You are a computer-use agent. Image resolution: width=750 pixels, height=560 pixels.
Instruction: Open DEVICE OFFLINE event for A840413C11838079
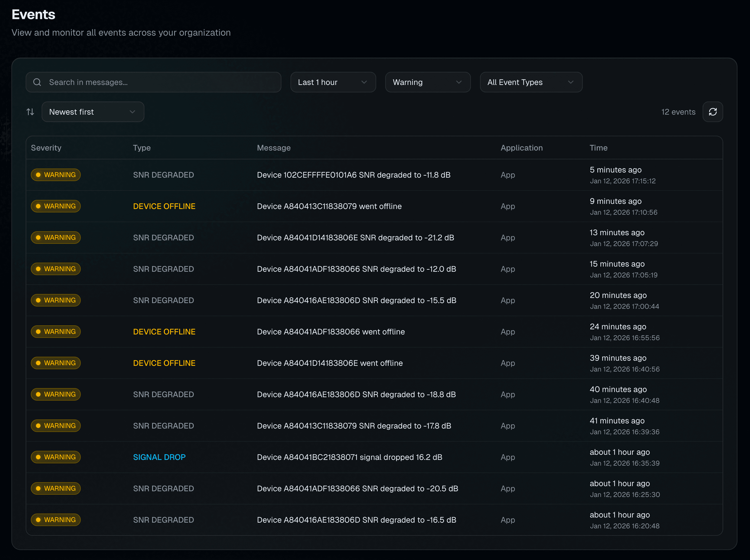(164, 206)
